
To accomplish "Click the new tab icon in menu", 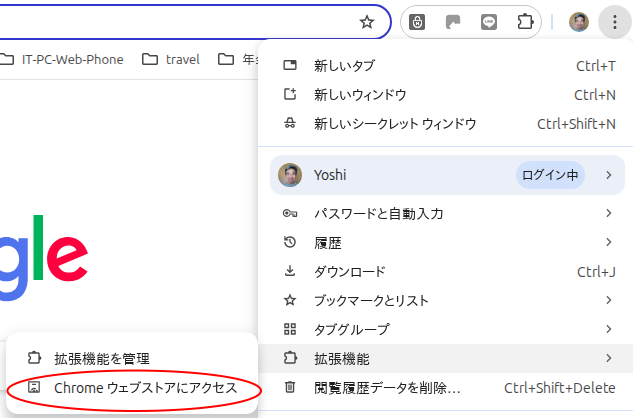I will 290,65.
